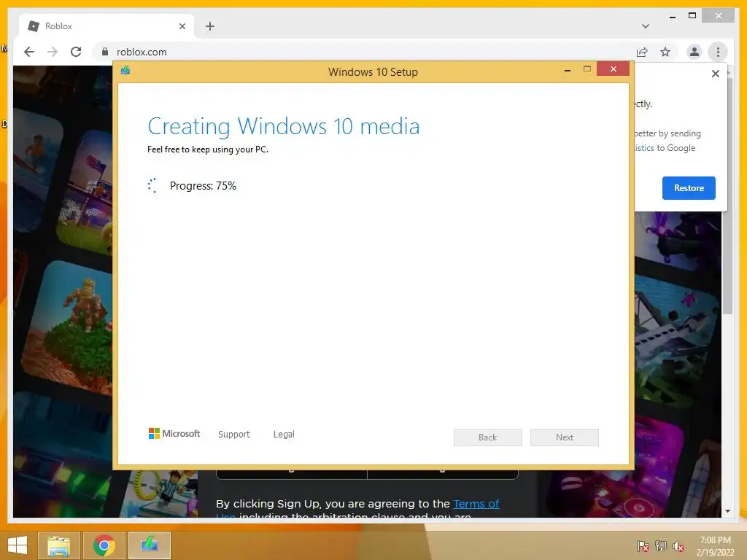Open the tab search chevron in Chrome
The width and height of the screenshot is (747, 560).
tap(646, 26)
